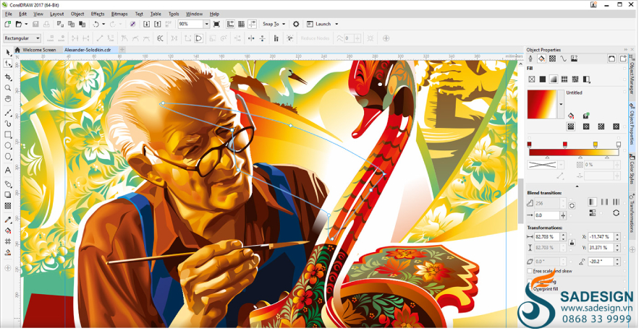Select the Color Eyedropper tool

8,220
